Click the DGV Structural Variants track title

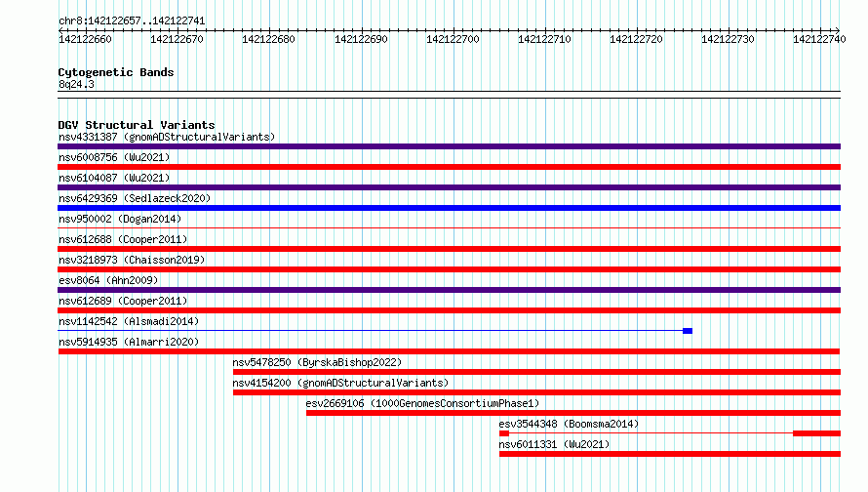click(x=137, y=125)
